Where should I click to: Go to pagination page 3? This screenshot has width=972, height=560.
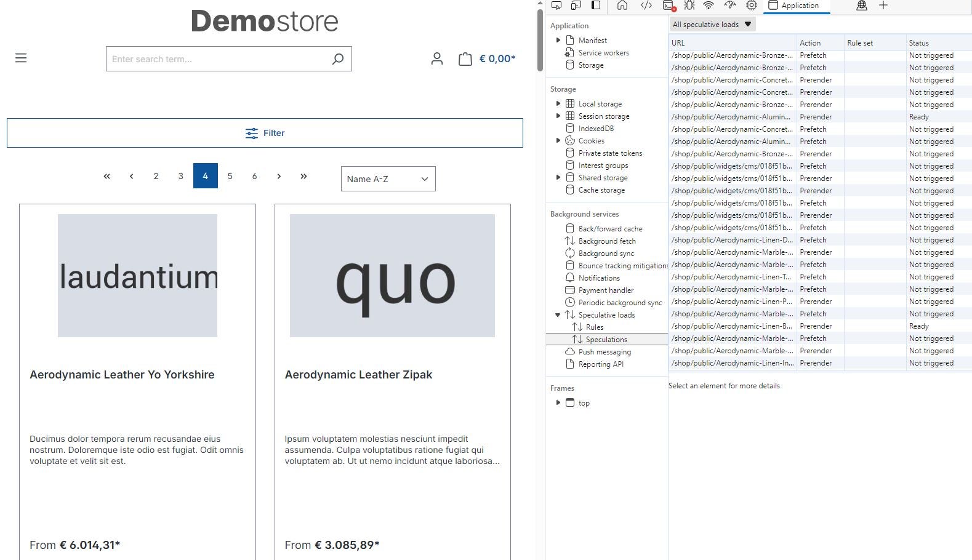coord(181,176)
